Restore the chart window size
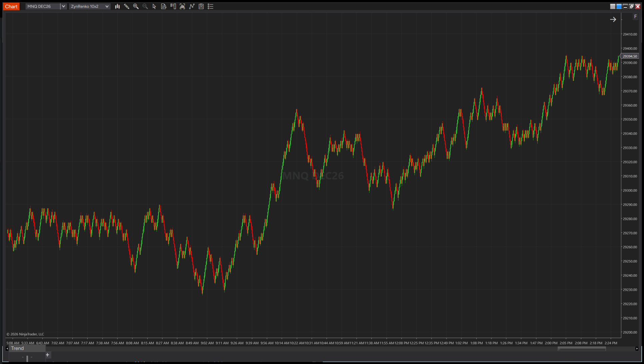Image resolution: width=644 pixels, height=364 pixels. pos(631,6)
